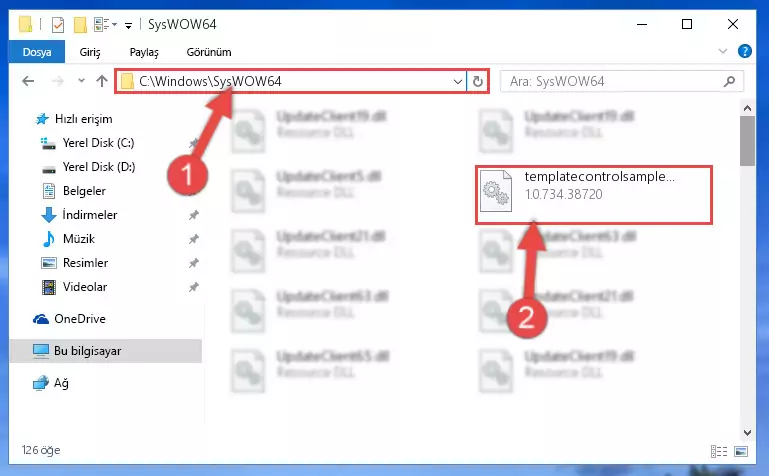Open the Customize Quick Access Toolbar dropdown arrow
The image size is (769, 476).
coord(128,25)
